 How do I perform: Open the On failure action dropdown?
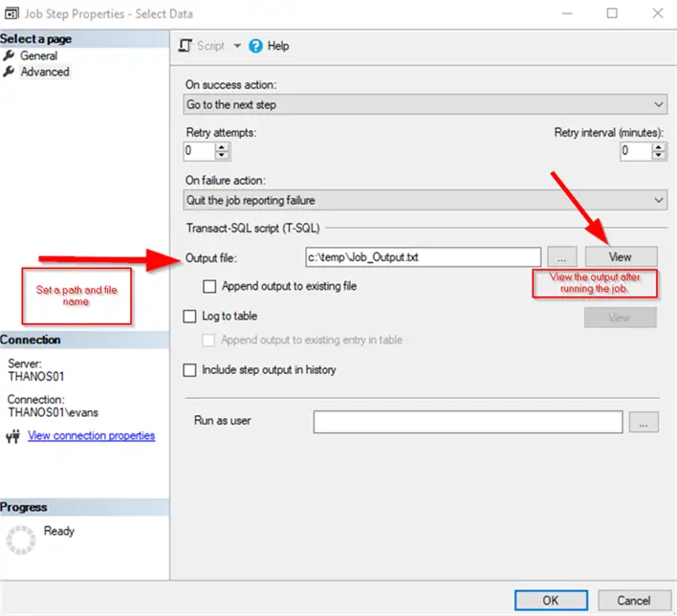point(426,201)
